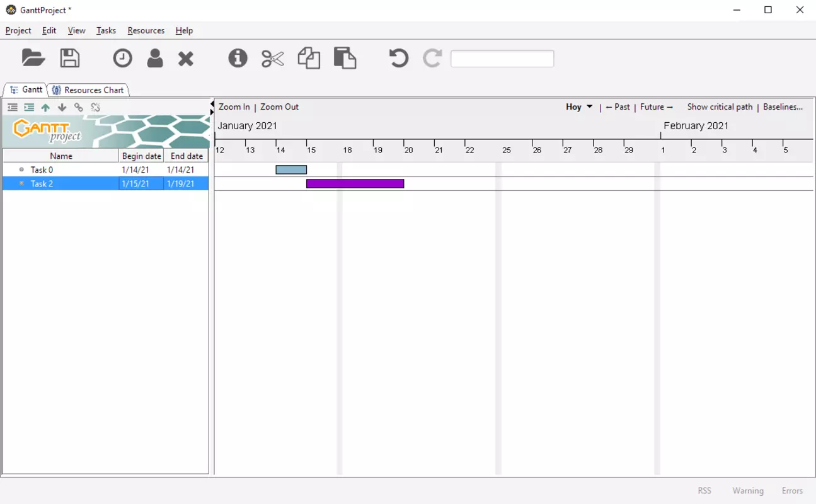This screenshot has width=816, height=504.
Task: Create a new task with the clock icon
Action: pyautogui.click(x=122, y=58)
